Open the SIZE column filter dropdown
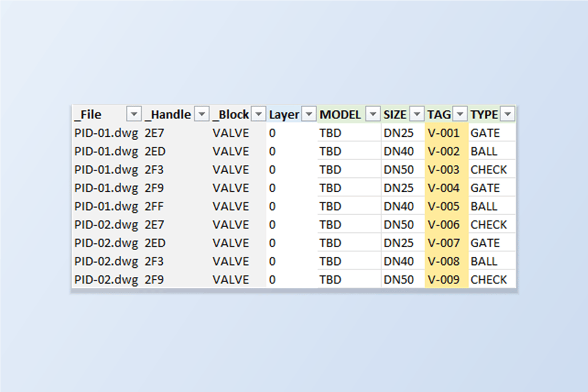 (x=417, y=114)
